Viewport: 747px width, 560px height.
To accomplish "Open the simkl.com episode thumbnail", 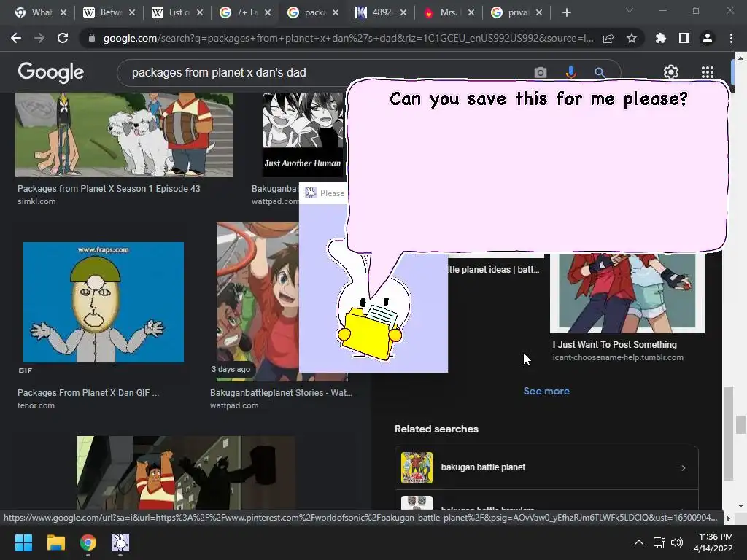I will coord(124,135).
